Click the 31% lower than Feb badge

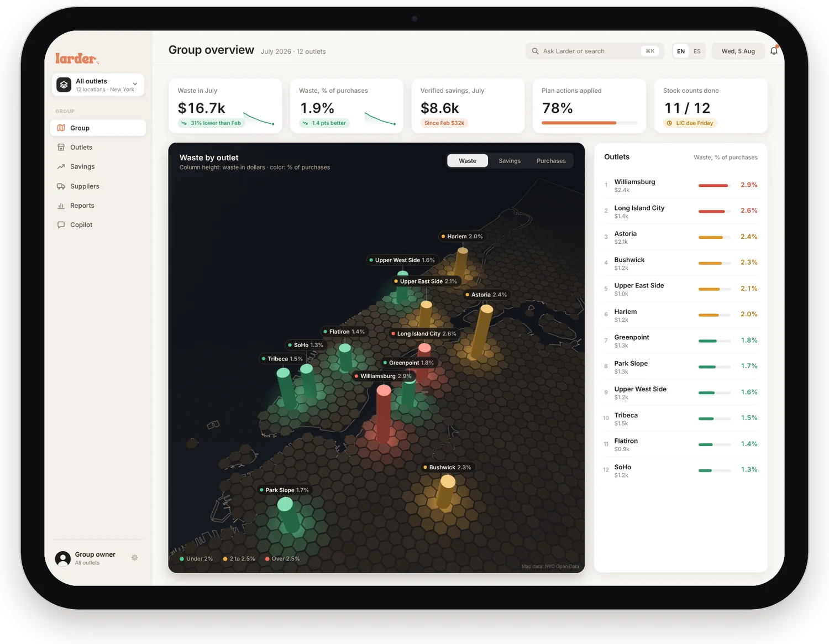(x=211, y=123)
